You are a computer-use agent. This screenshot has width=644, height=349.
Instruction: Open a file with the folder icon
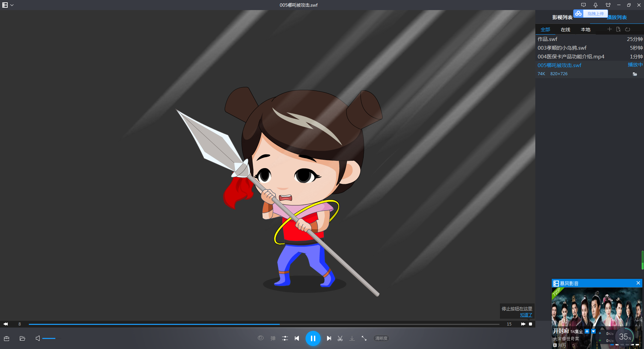tap(22, 338)
